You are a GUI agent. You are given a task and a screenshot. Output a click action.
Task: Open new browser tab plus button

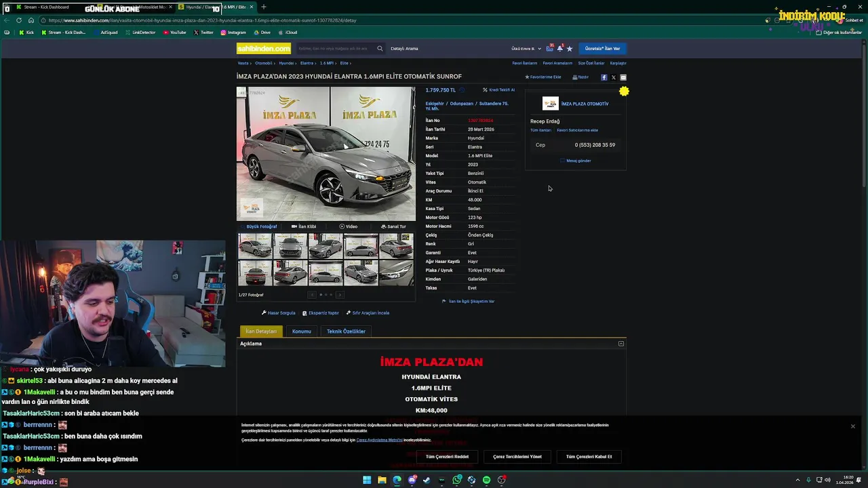click(264, 7)
